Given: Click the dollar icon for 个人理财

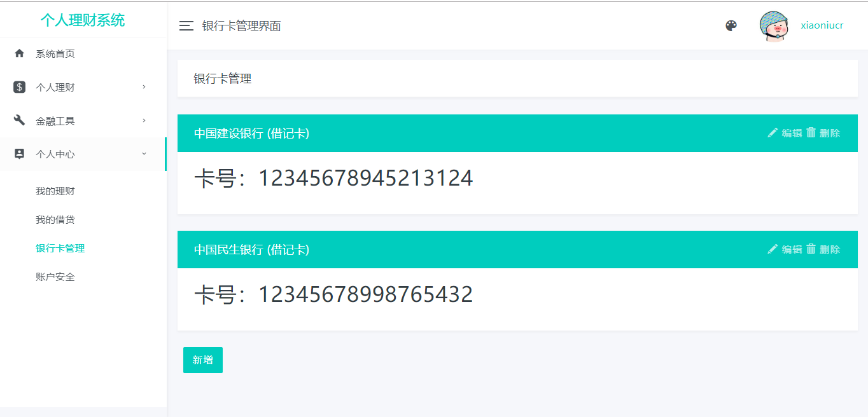Looking at the screenshot, I should [19, 87].
